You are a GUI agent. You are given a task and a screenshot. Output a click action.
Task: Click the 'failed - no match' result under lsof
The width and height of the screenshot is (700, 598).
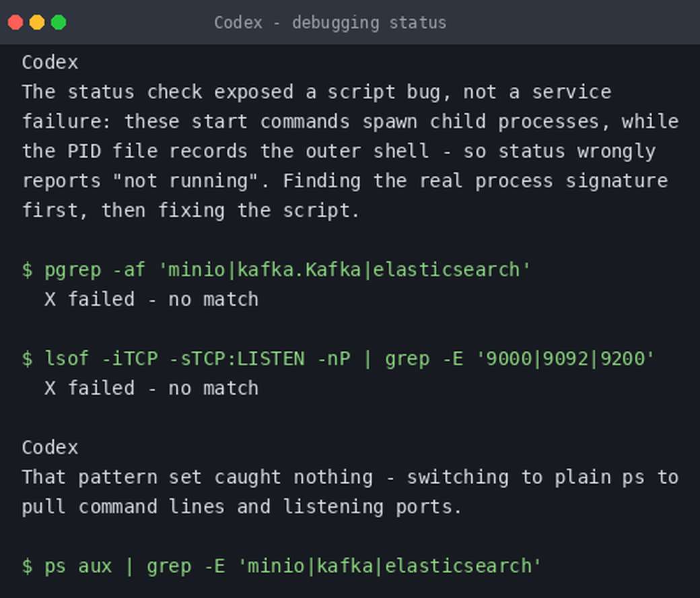click(x=163, y=388)
